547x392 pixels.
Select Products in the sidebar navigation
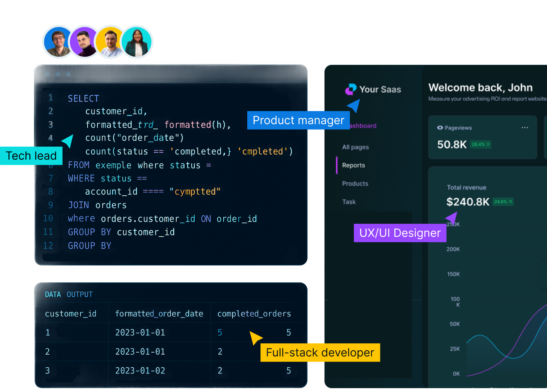[355, 184]
